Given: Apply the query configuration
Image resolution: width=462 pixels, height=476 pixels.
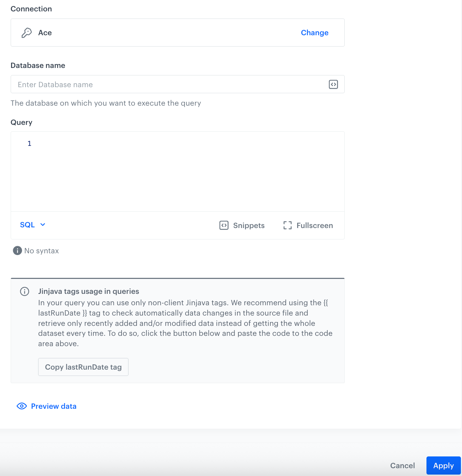Looking at the screenshot, I should point(443,465).
